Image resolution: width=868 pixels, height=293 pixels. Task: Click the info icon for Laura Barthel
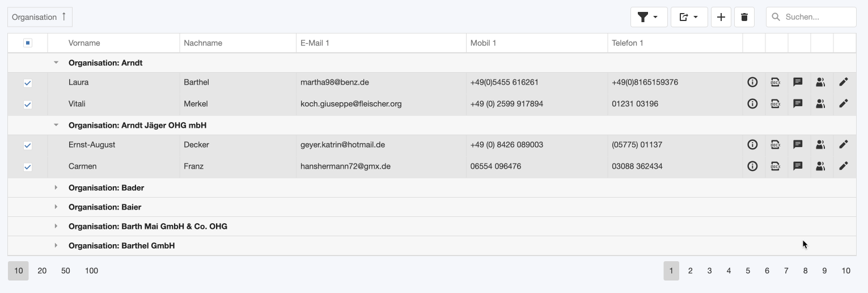click(752, 82)
